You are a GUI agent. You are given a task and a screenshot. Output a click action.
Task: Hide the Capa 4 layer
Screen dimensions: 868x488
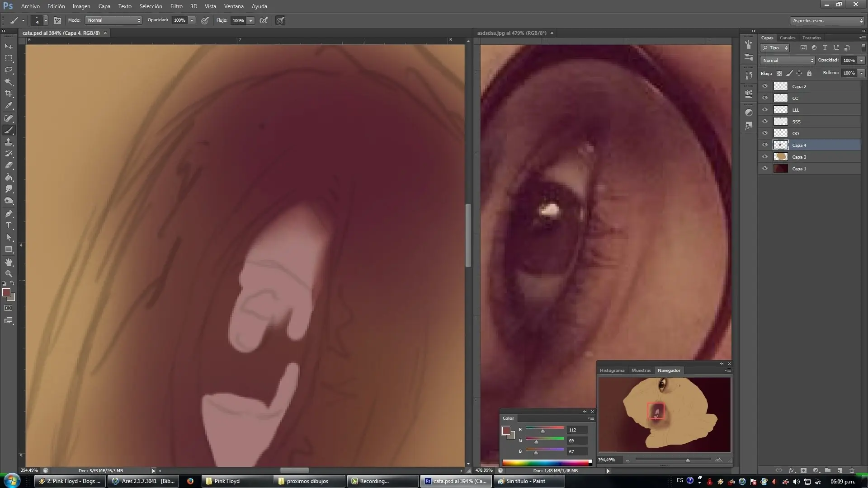[x=765, y=145]
